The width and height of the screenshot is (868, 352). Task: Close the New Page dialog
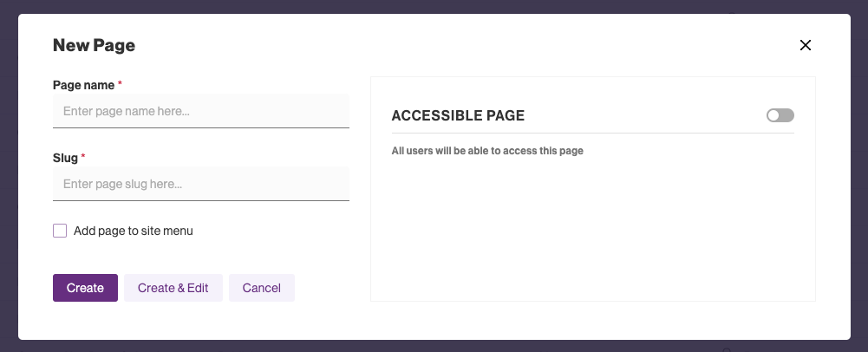click(805, 45)
